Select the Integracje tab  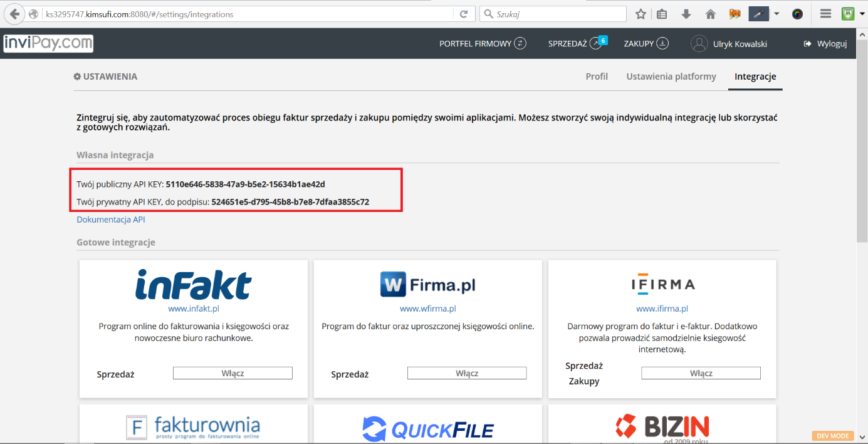755,77
